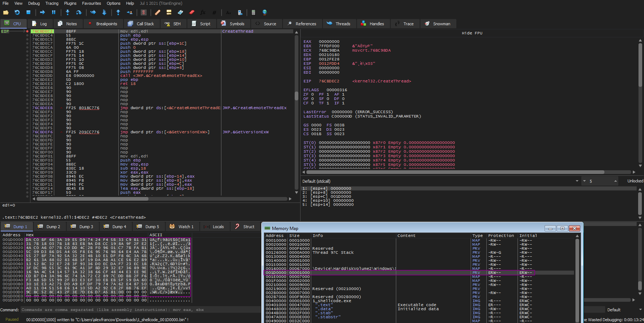644x323 pixels.
Task: Open the Calculator toolbar icon
Action: pos(253,12)
